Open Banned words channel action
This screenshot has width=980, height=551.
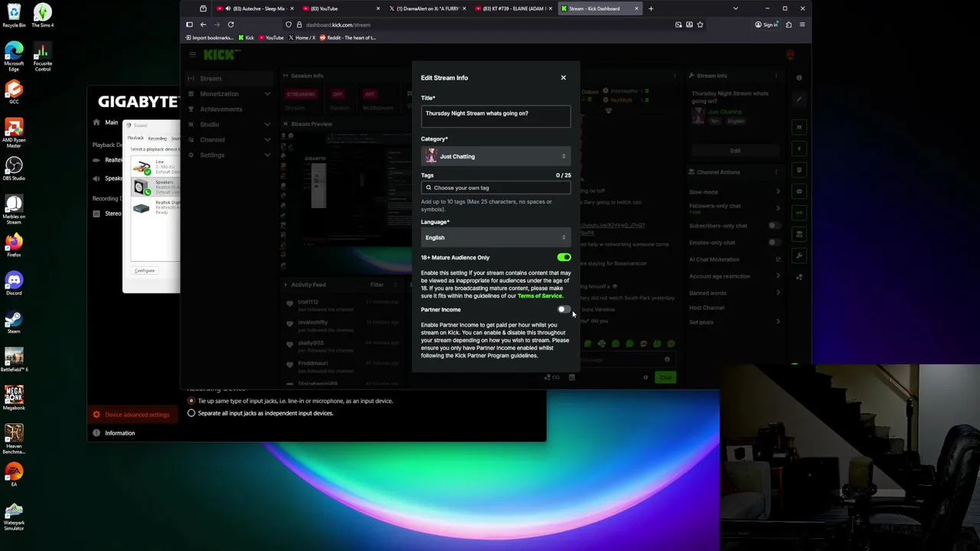735,292
